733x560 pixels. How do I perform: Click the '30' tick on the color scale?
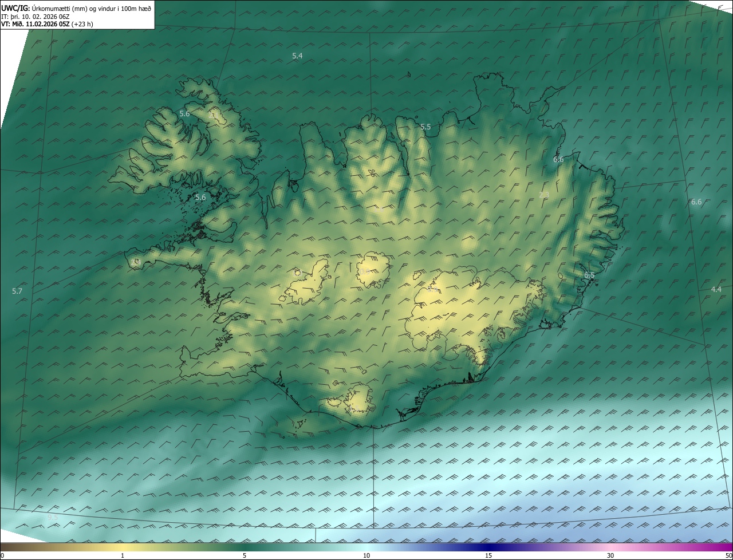tap(610, 555)
